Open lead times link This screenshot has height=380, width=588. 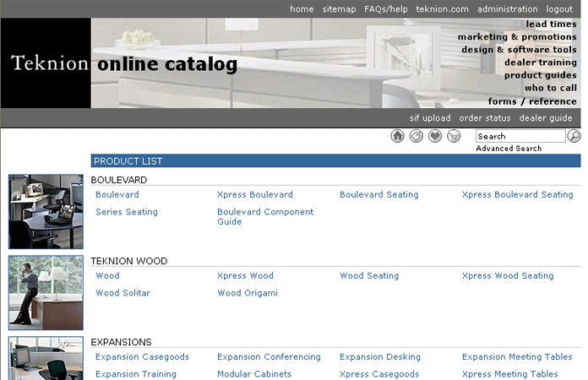[x=551, y=24]
